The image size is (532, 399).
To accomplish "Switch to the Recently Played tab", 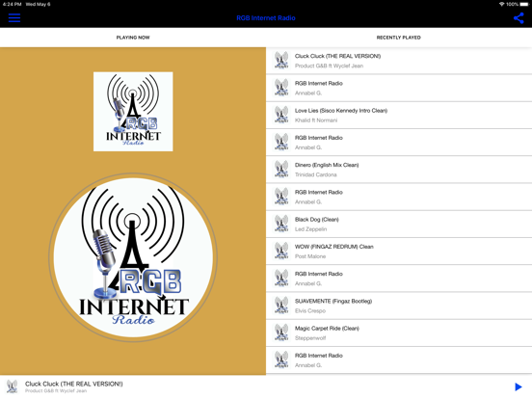I will 399,38.
